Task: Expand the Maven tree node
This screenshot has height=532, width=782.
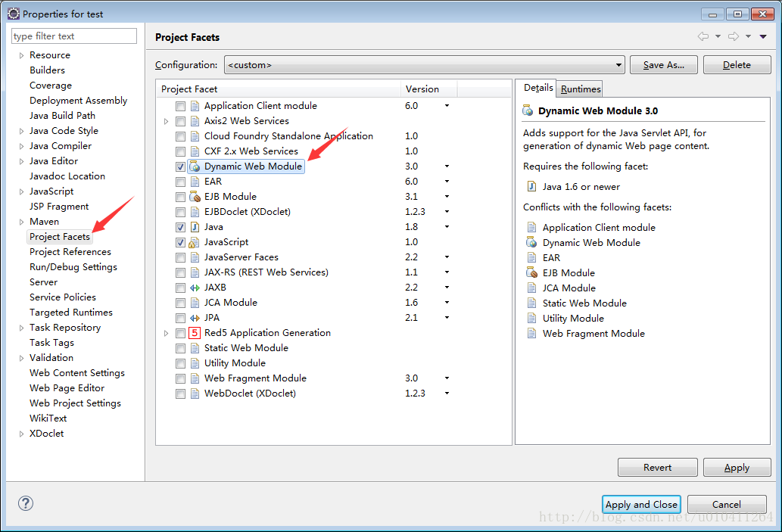Action: (x=21, y=222)
